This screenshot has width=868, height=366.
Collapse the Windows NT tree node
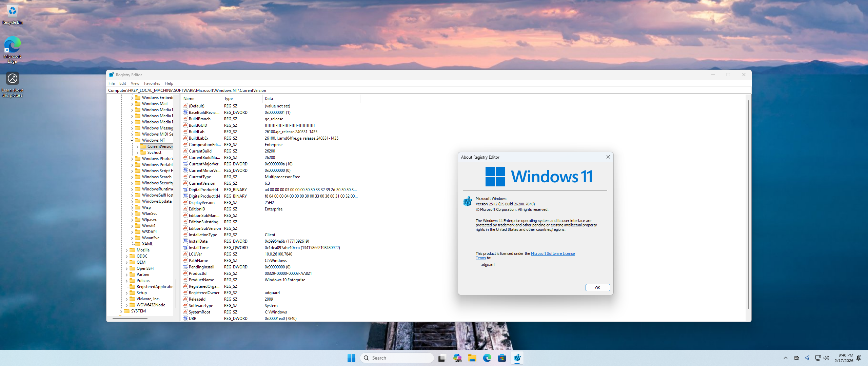pyautogui.click(x=132, y=140)
